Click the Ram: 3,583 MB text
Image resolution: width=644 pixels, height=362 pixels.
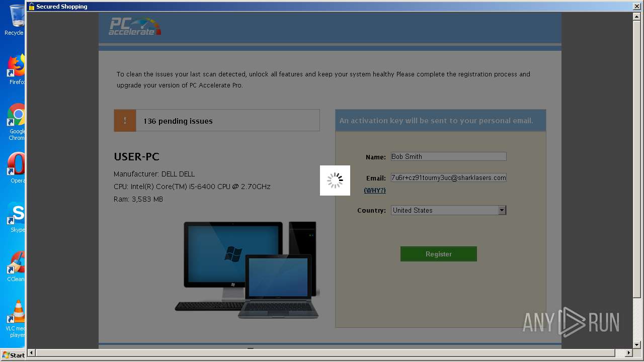tap(138, 199)
